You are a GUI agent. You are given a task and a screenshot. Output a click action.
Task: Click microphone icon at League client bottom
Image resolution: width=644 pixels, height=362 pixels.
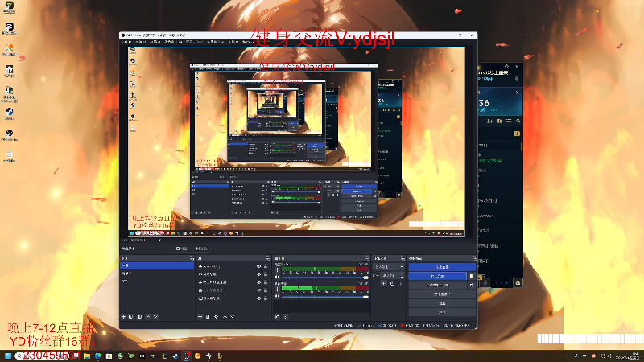tap(485, 282)
